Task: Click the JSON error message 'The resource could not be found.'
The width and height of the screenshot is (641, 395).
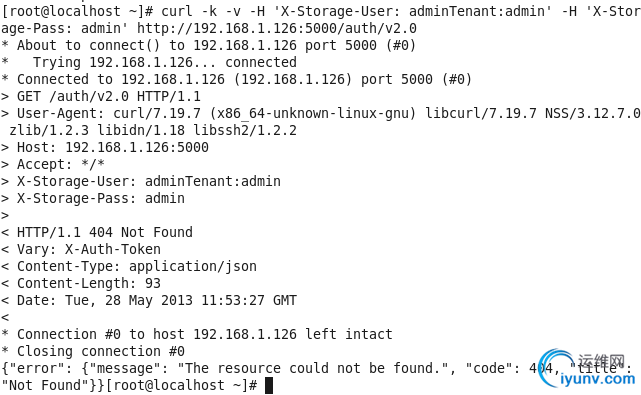Action: (313, 368)
